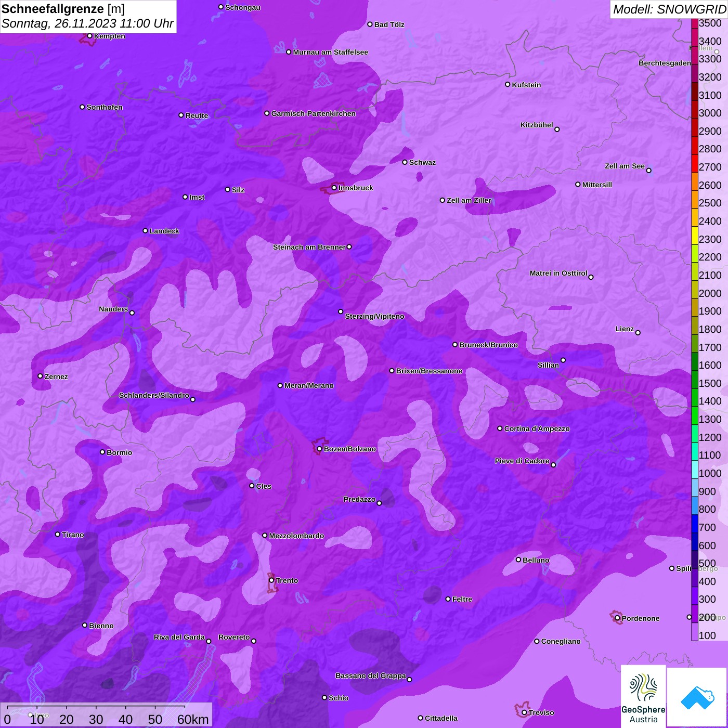Click the Cittadella label
The height and width of the screenshot is (728, 728).
(x=441, y=718)
